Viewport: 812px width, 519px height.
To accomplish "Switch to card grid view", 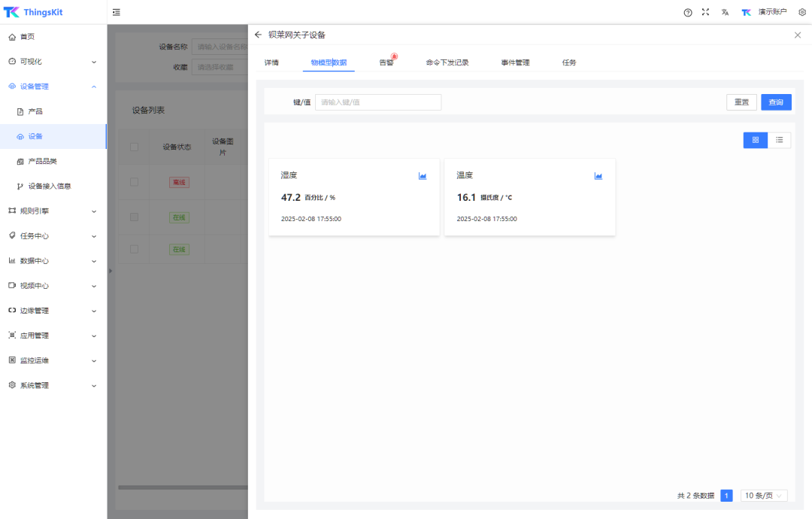I will pyautogui.click(x=755, y=140).
